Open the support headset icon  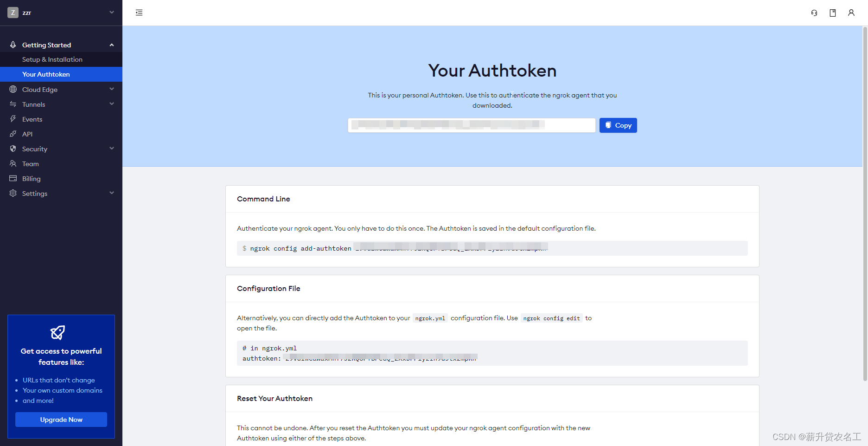(814, 13)
